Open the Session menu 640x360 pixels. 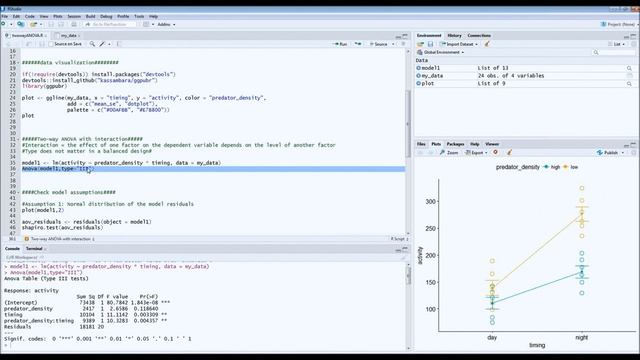coord(74,16)
